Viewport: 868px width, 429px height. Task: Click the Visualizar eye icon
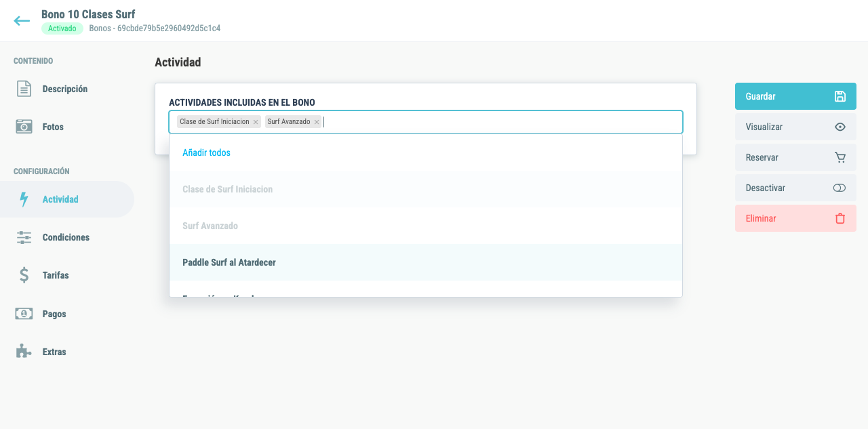840,127
